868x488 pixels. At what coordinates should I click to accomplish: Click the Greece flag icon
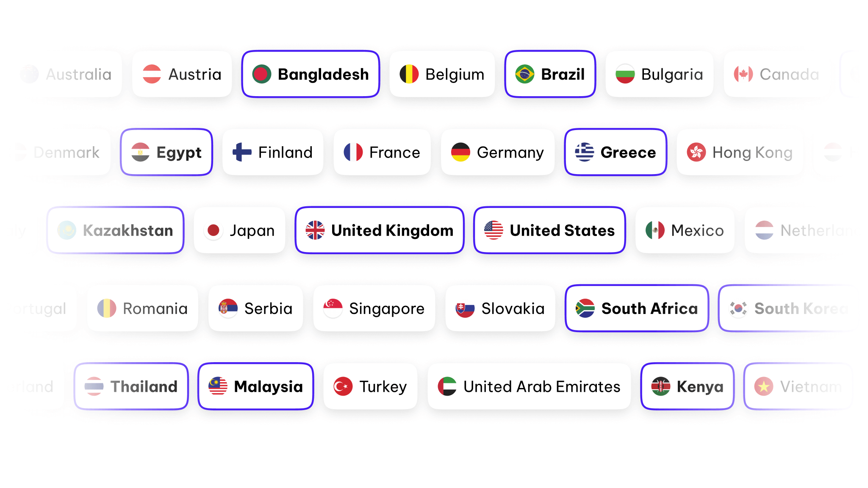[x=585, y=152]
